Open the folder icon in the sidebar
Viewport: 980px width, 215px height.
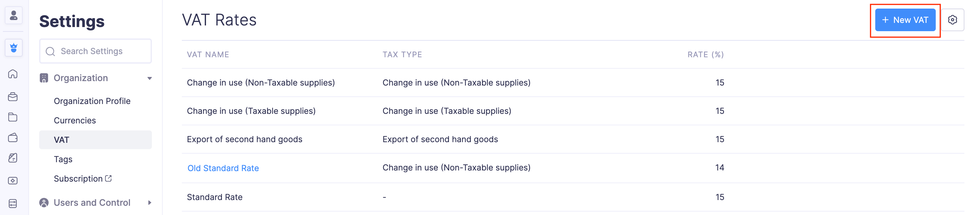click(x=13, y=117)
